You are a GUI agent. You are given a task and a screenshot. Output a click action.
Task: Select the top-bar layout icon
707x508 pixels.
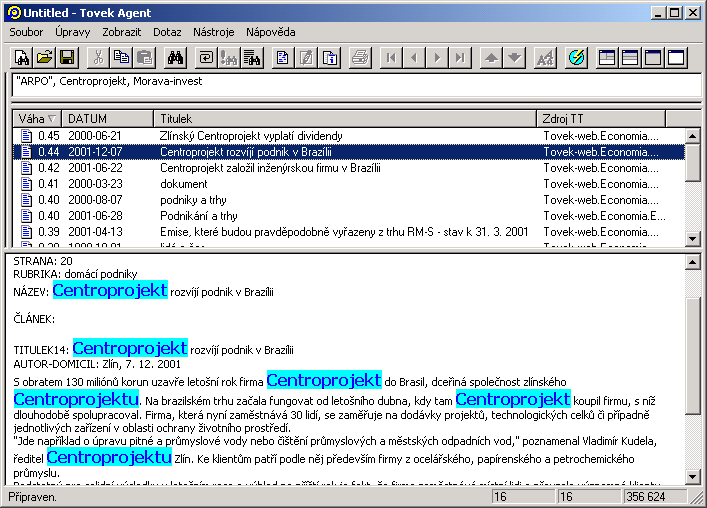coord(653,58)
